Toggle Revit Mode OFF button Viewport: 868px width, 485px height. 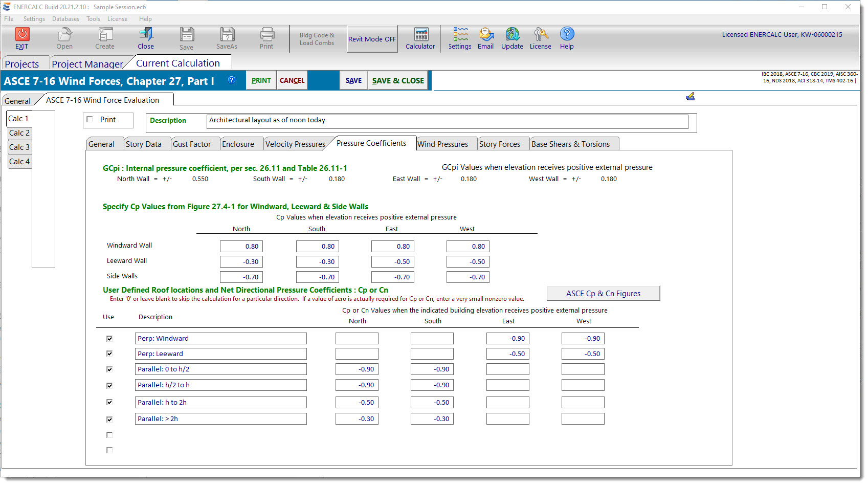click(x=372, y=39)
